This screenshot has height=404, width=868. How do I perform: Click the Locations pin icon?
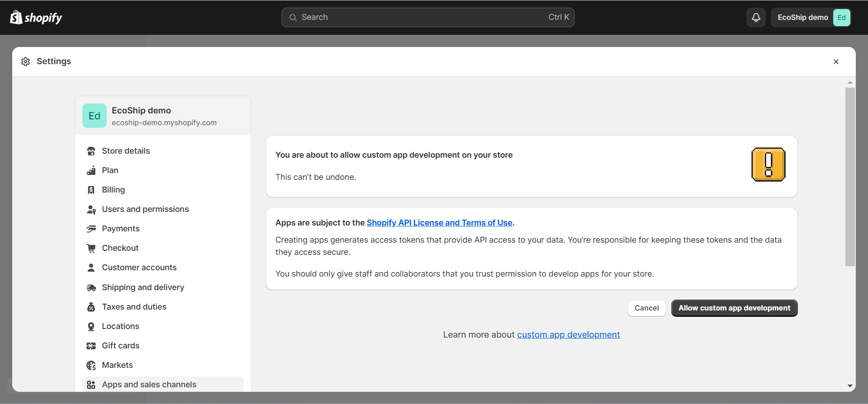(91, 326)
